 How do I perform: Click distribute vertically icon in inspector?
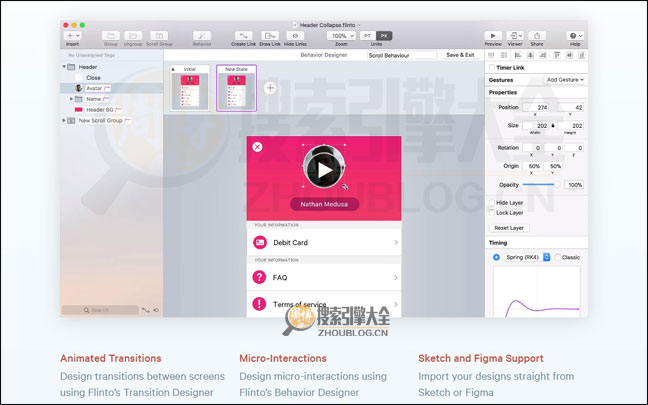coord(504,55)
